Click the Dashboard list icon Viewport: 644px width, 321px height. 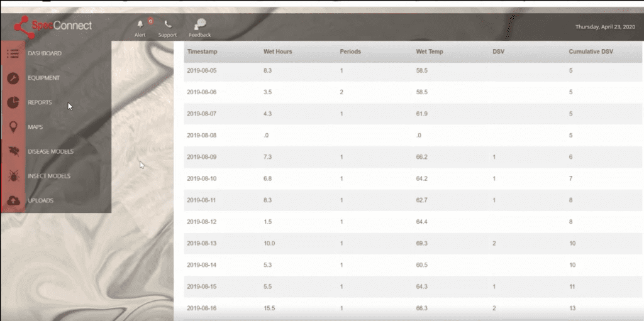click(13, 53)
